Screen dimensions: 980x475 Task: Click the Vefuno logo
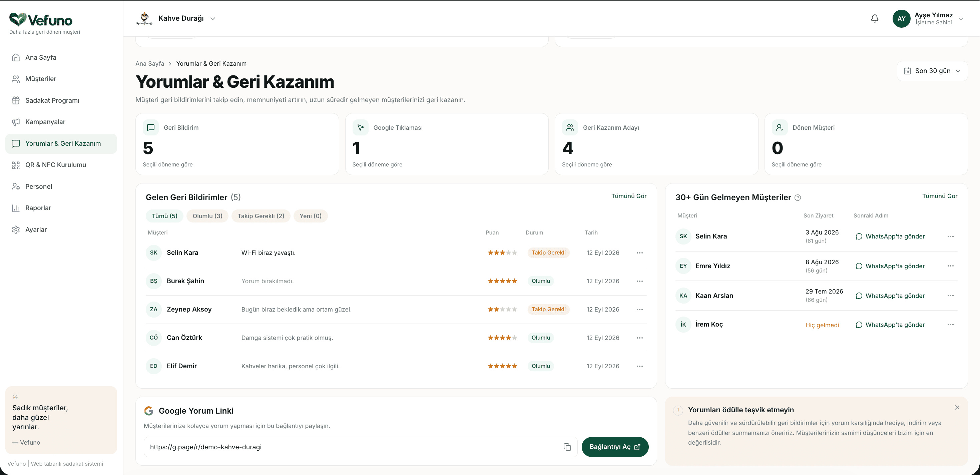41,20
